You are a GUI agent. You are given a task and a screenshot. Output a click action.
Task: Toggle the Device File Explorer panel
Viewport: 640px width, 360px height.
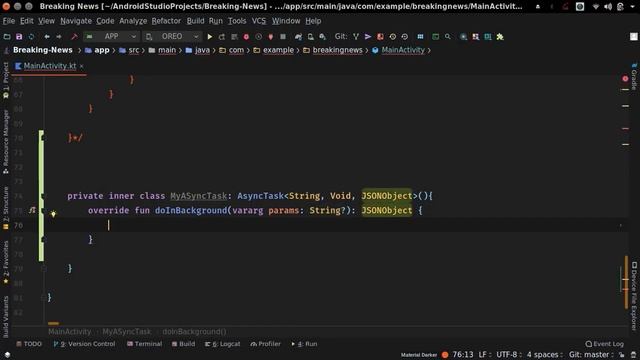634,296
